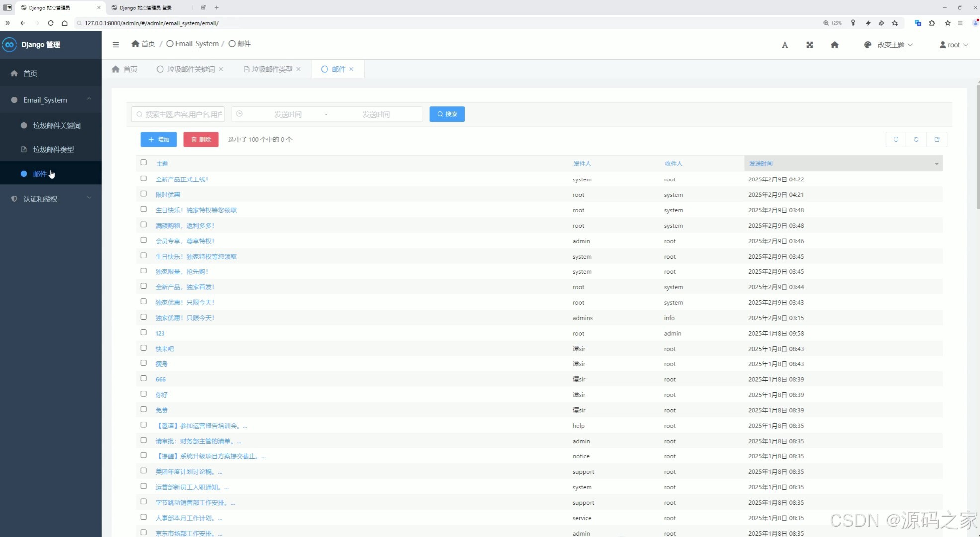The image size is (980, 537).
Task: Click the subject/content search input field
Action: tap(179, 114)
